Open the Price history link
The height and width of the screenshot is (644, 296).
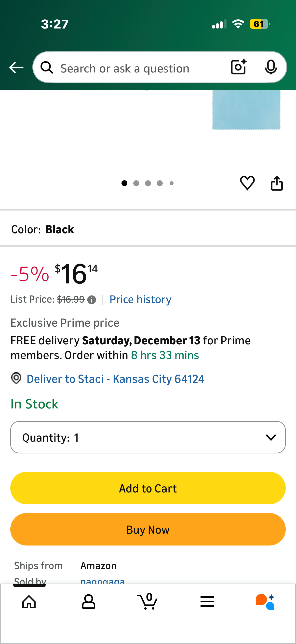tap(140, 299)
